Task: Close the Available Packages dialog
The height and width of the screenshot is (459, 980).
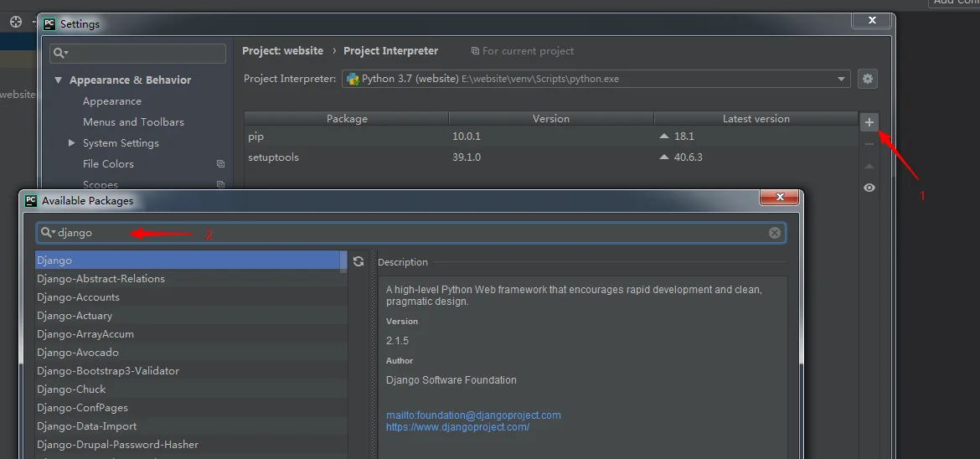Action: click(x=779, y=197)
